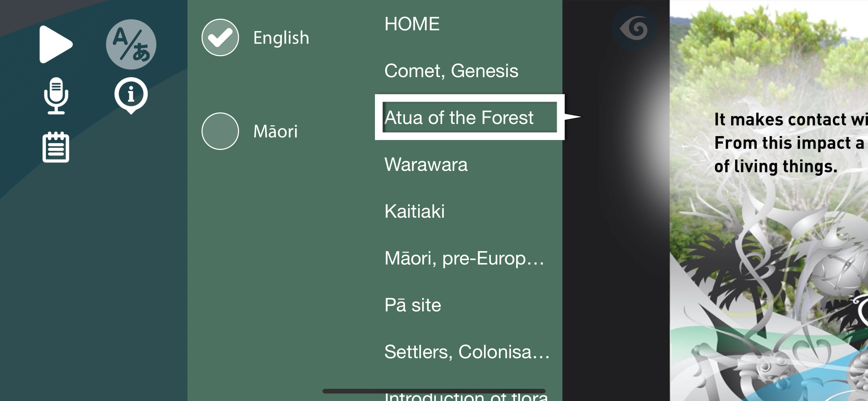Go to HOME in chapter menu
868x401 pixels.
point(412,24)
